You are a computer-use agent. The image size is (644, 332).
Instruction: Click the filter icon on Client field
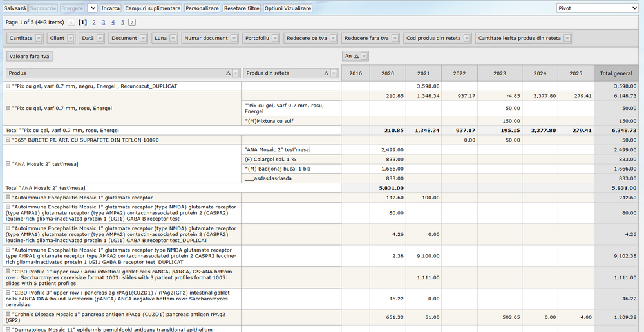tap(70, 39)
